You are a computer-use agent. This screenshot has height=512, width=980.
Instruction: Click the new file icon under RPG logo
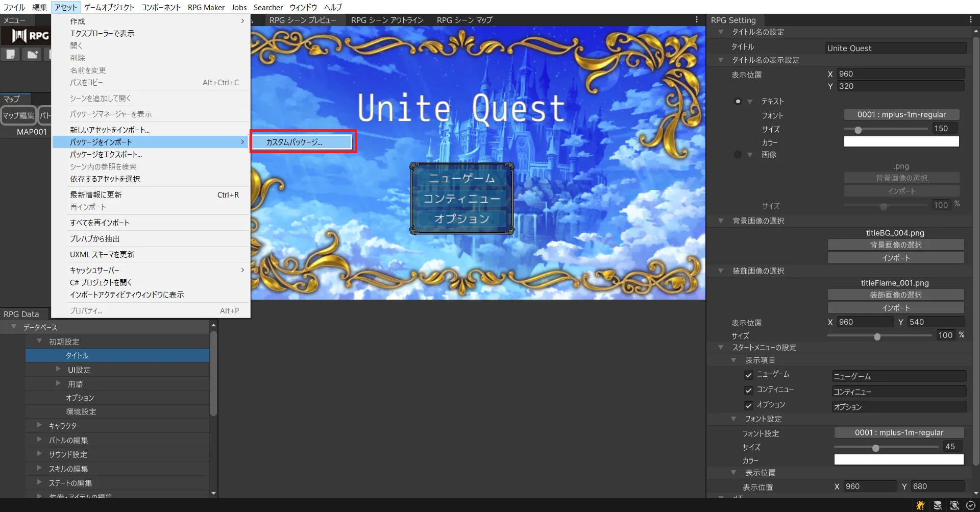[x=11, y=54]
